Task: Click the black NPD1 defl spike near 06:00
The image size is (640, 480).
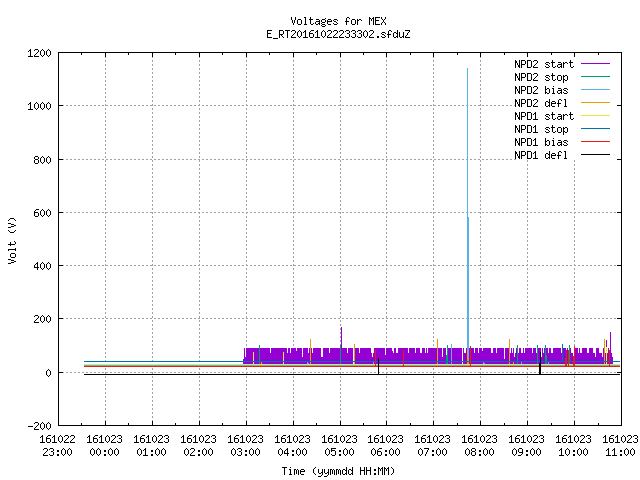Action: (378, 366)
